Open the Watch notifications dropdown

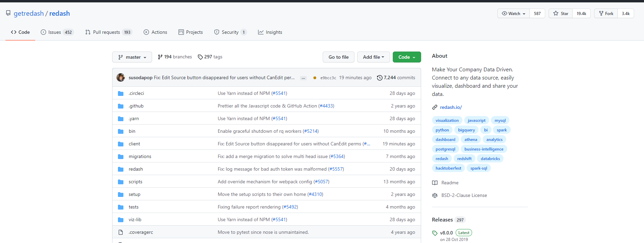513,13
